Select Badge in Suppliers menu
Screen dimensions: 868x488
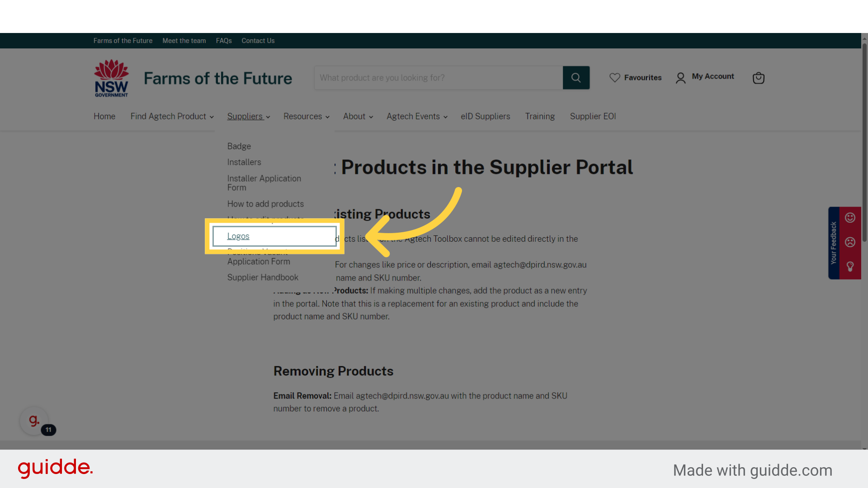click(239, 146)
